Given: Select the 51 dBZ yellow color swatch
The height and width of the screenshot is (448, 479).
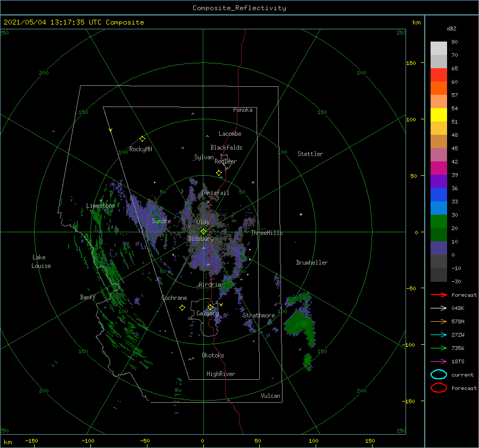Looking at the screenshot, I should (439, 115).
